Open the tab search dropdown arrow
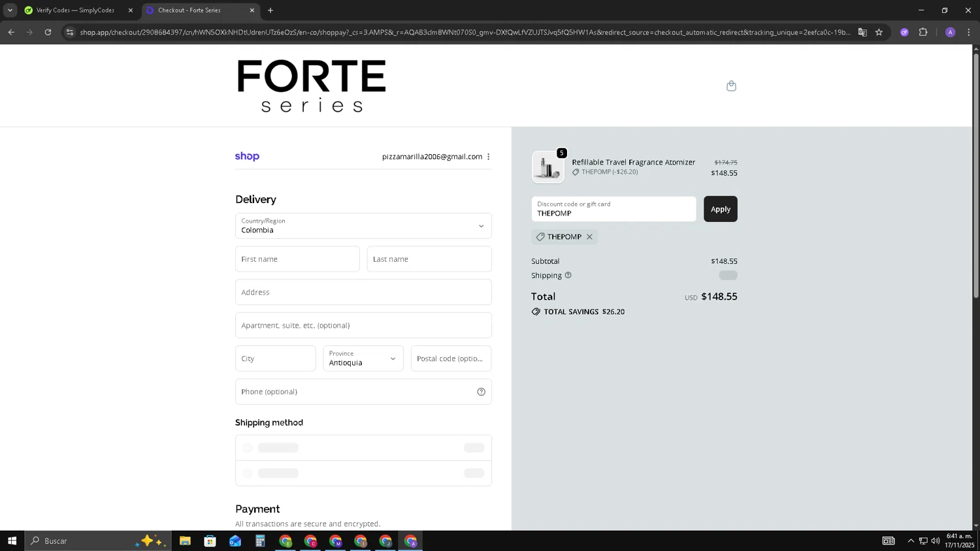Screen dimensions: 980x551 point(10,10)
